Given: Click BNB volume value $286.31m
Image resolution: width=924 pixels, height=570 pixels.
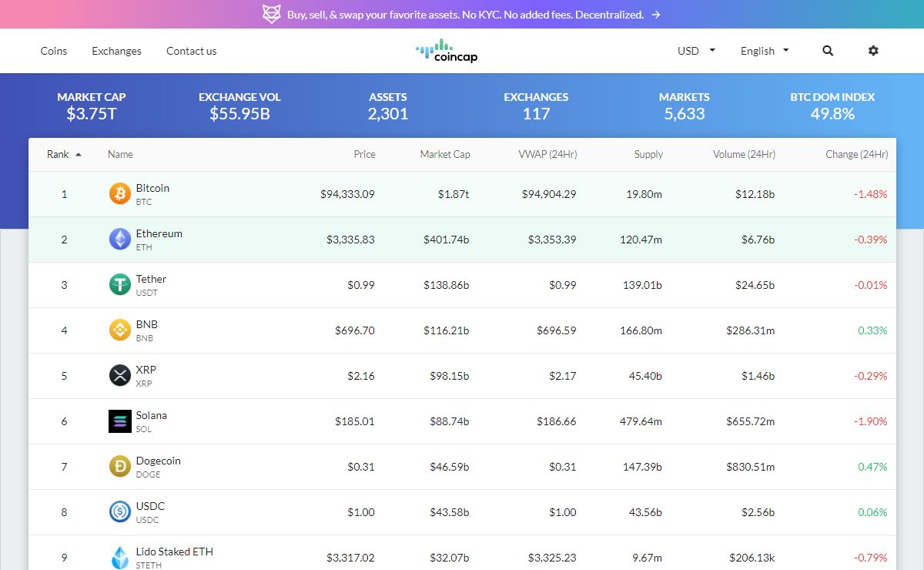Looking at the screenshot, I should coord(750,330).
